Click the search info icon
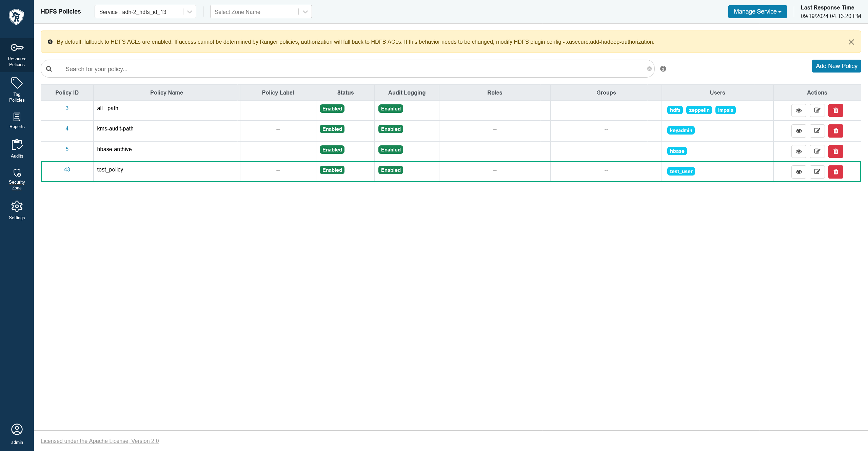Screen dimensions: 868x451 663,69
